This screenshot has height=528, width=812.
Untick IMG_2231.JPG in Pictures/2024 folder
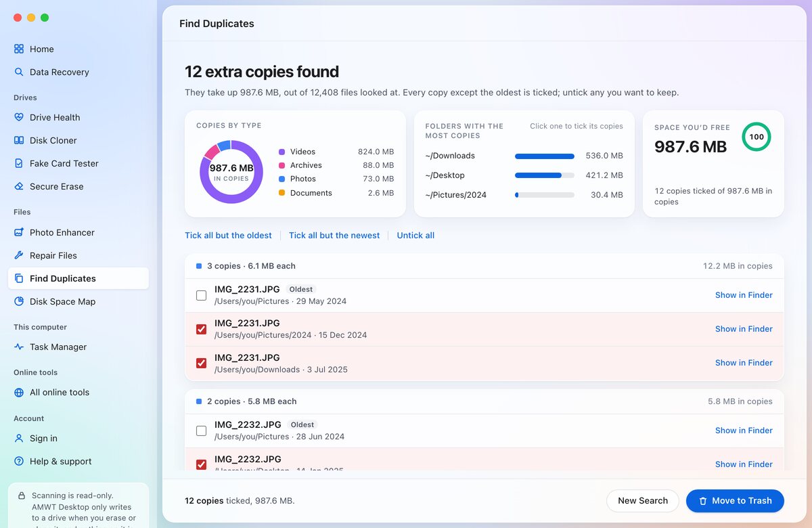[201, 329]
